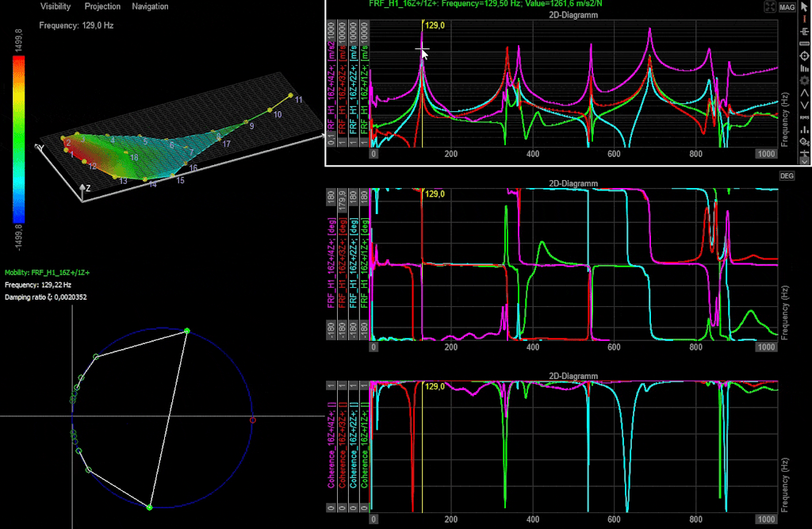Select node 11 on the 3D structure
This screenshot has height=529, width=812.
click(x=291, y=95)
